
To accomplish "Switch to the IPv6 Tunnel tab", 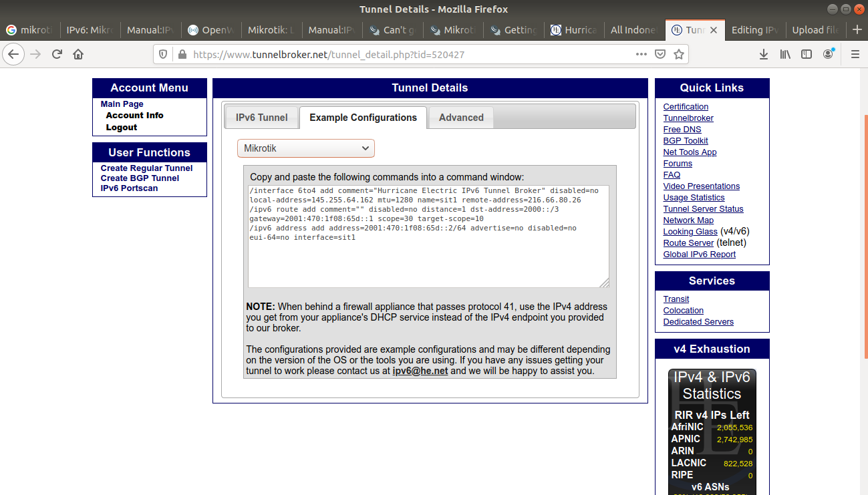I will pyautogui.click(x=261, y=118).
